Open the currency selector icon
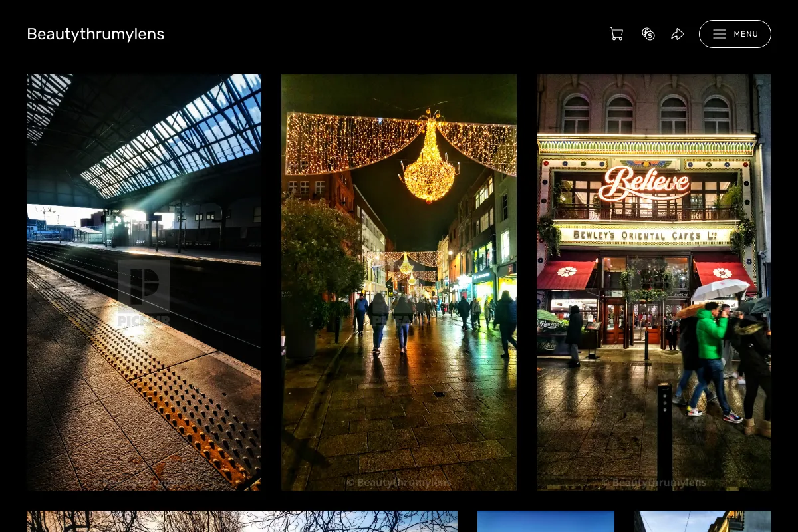This screenshot has height=532, width=798. [x=648, y=34]
